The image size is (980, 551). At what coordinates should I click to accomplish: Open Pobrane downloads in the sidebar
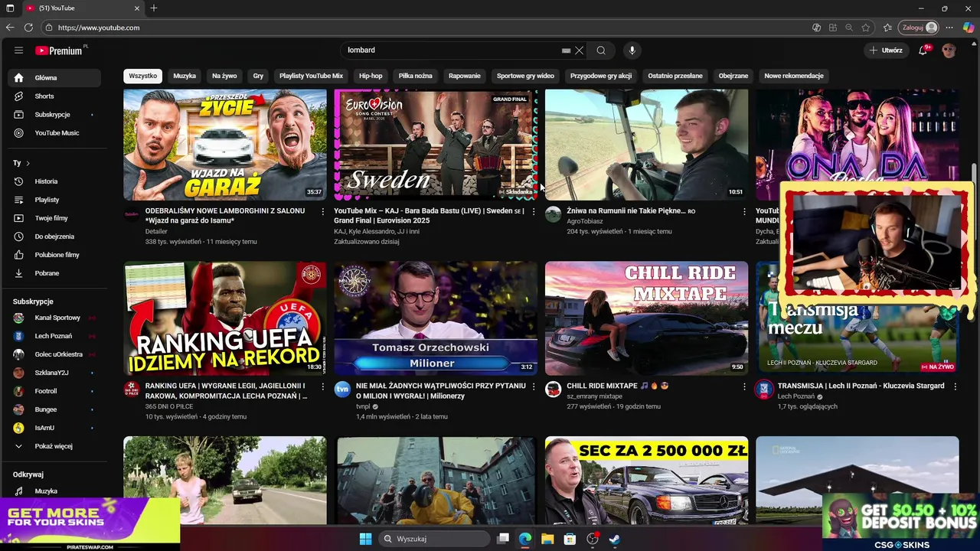[x=54, y=273]
